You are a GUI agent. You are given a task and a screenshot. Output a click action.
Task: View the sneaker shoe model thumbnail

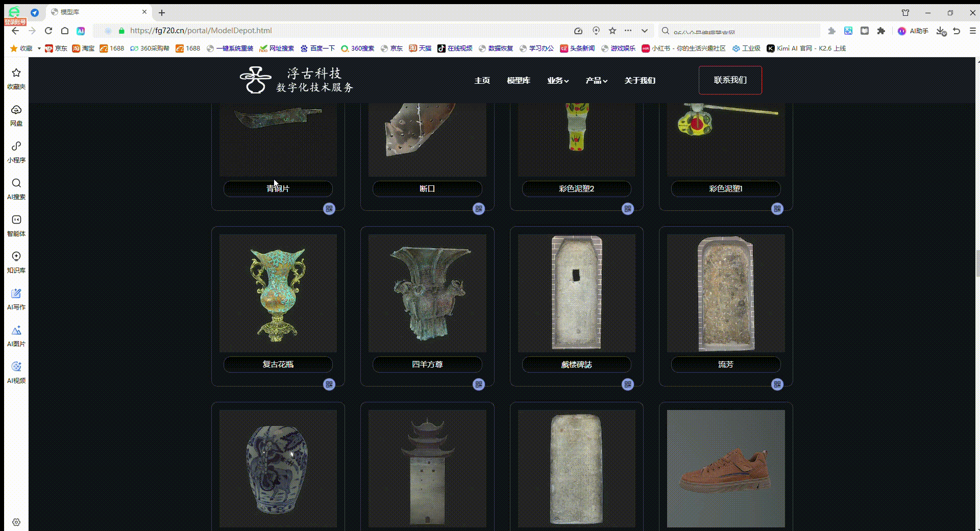click(726, 469)
